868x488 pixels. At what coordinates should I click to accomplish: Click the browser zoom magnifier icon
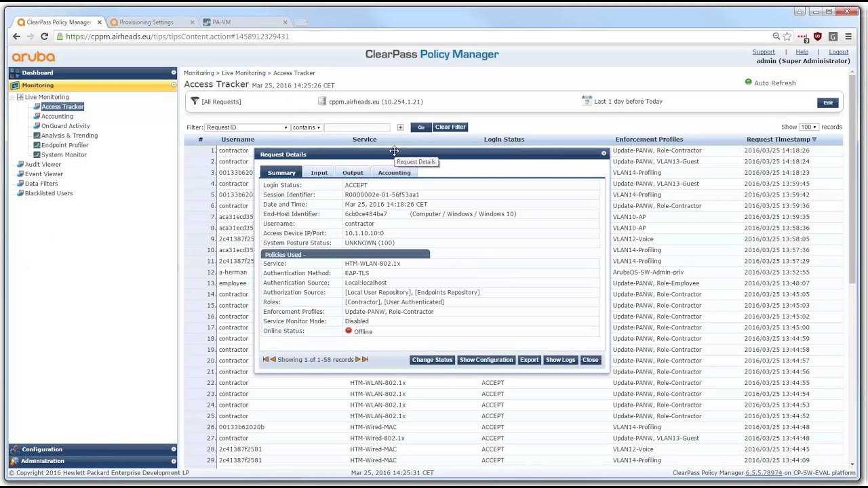pyautogui.click(x=776, y=37)
